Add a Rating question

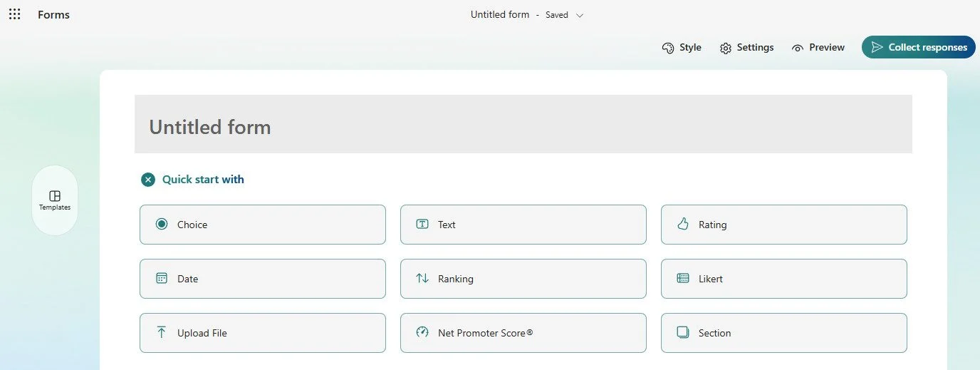(784, 225)
